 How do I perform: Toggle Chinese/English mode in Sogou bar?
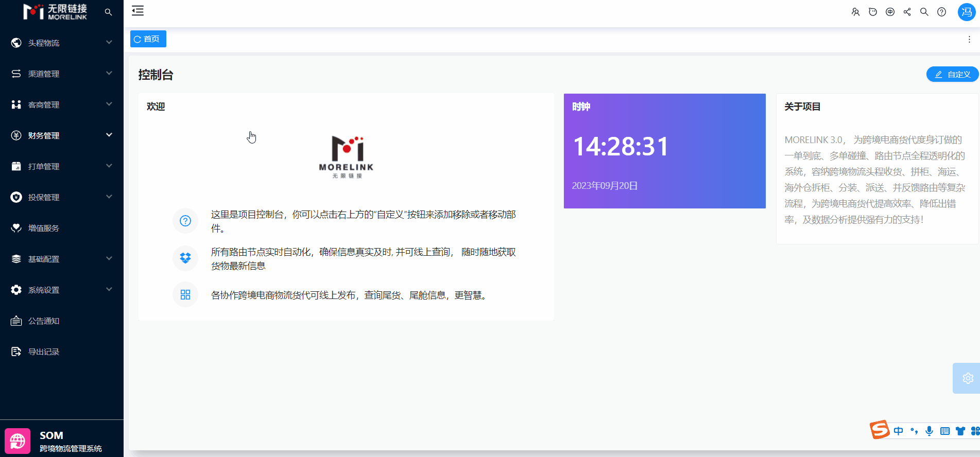[x=899, y=431]
